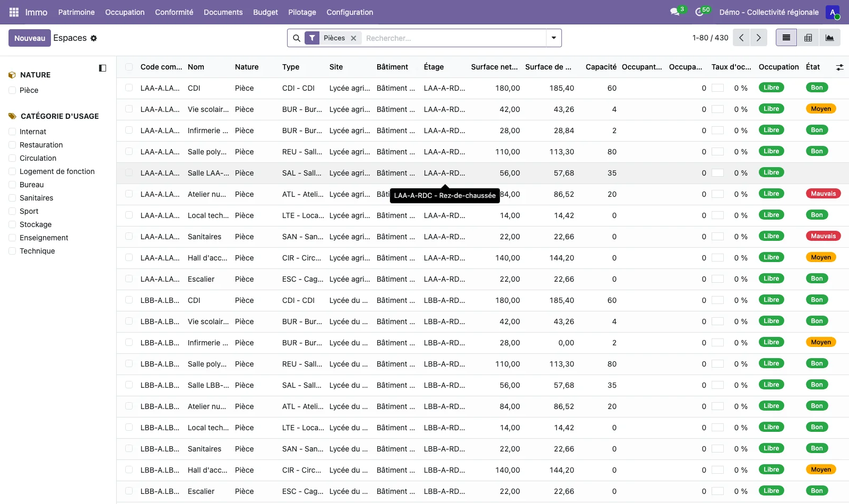Open the company switcher Démo - Collectivité régionale
The image size is (849, 504).
point(769,12)
